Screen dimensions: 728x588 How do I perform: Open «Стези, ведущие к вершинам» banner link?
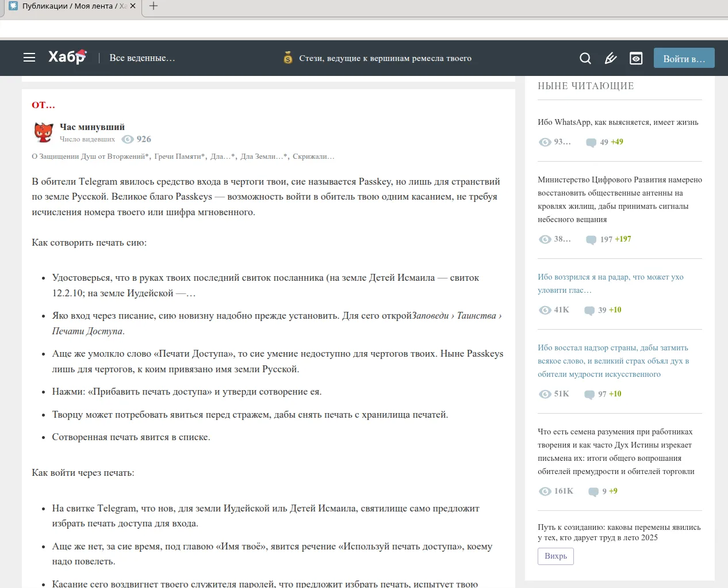tap(385, 58)
